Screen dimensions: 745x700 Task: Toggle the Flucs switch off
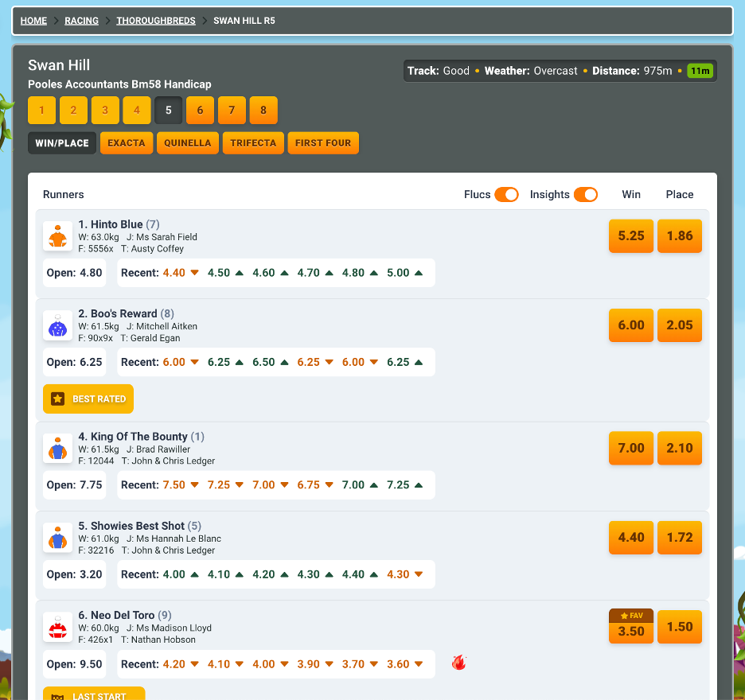click(506, 195)
